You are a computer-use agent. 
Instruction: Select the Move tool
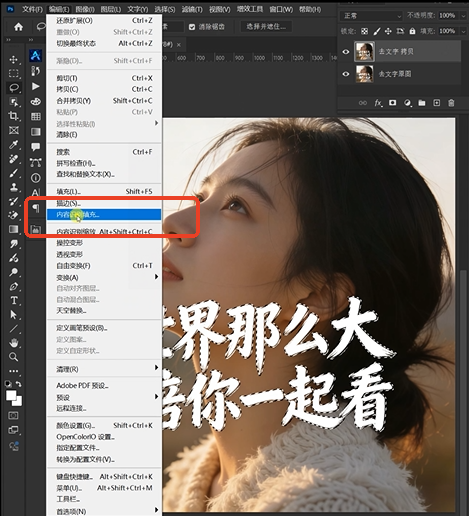point(13,60)
